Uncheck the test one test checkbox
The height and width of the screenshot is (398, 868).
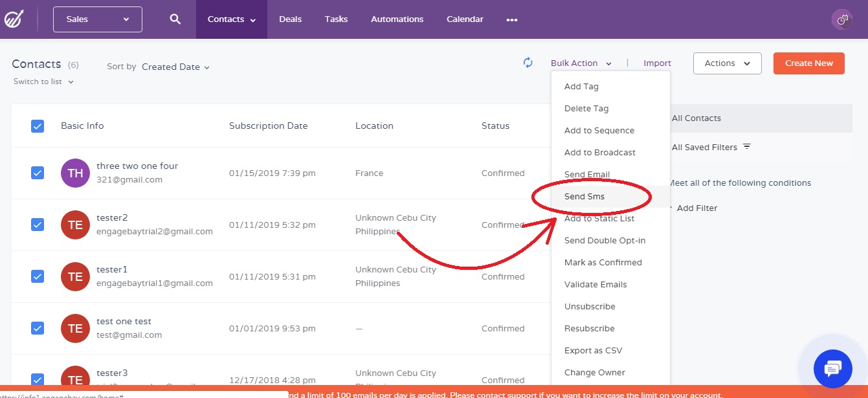pyautogui.click(x=38, y=328)
